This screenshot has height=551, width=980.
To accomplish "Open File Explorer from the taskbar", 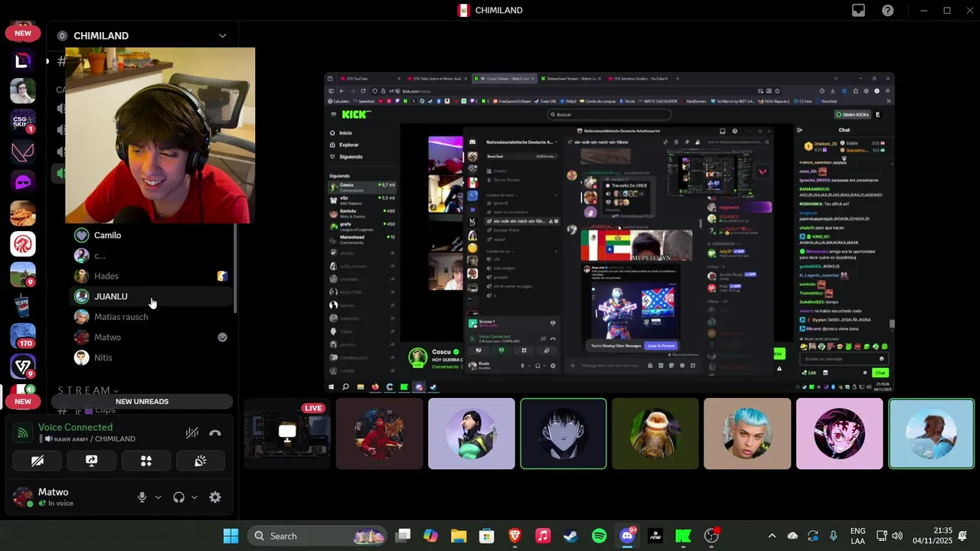I will point(459,536).
